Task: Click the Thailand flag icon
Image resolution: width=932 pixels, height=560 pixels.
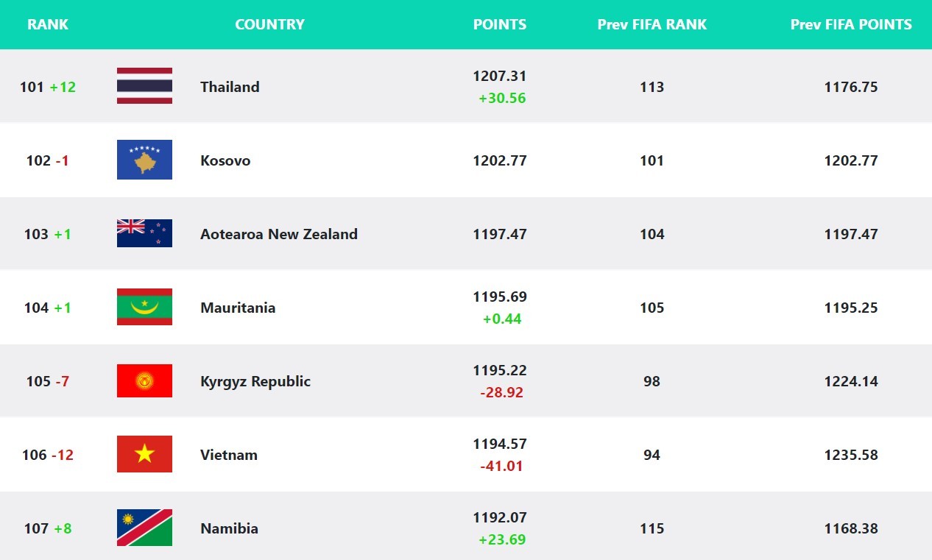Action: 144,86
